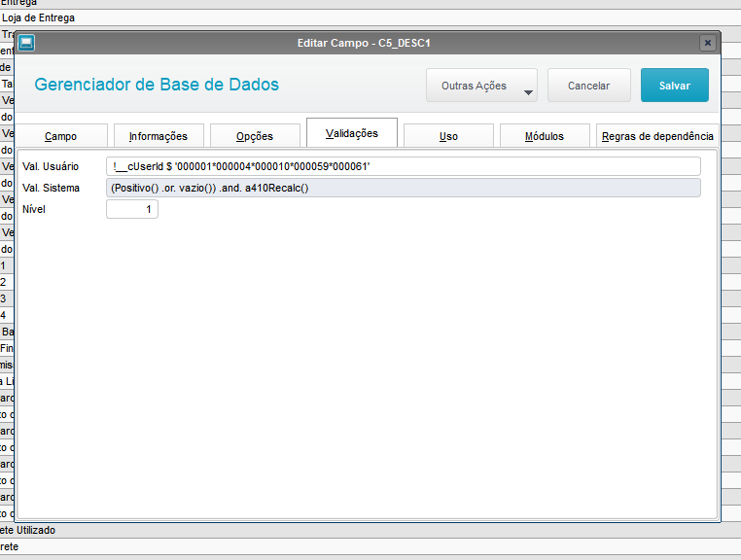This screenshot has width=741, height=560.
Task: Focus the Val. Usuário input field
Action: pos(404,166)
